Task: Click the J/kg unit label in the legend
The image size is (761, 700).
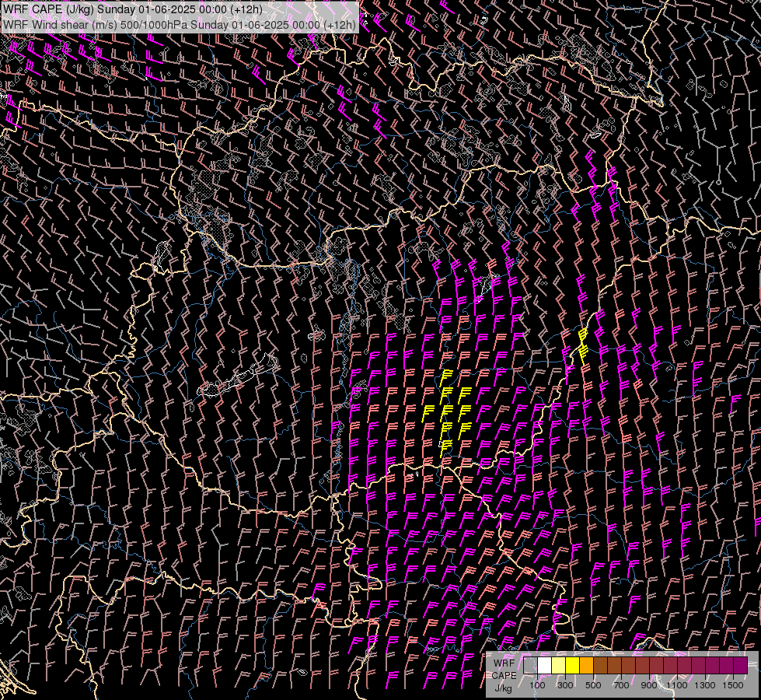Action: click(503, 688)
